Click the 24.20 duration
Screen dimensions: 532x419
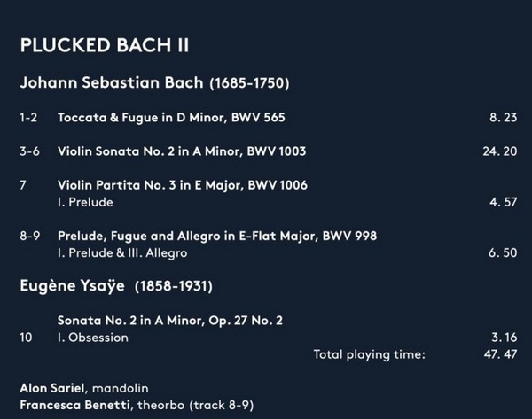pyautogui.click(x=500, y=151)
